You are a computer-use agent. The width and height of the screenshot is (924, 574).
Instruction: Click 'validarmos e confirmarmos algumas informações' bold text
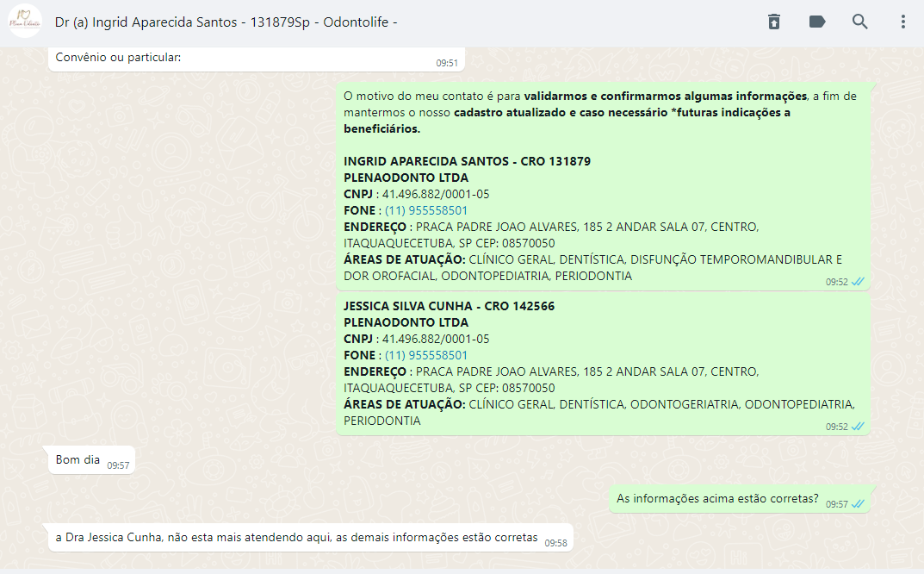(666, 97)
